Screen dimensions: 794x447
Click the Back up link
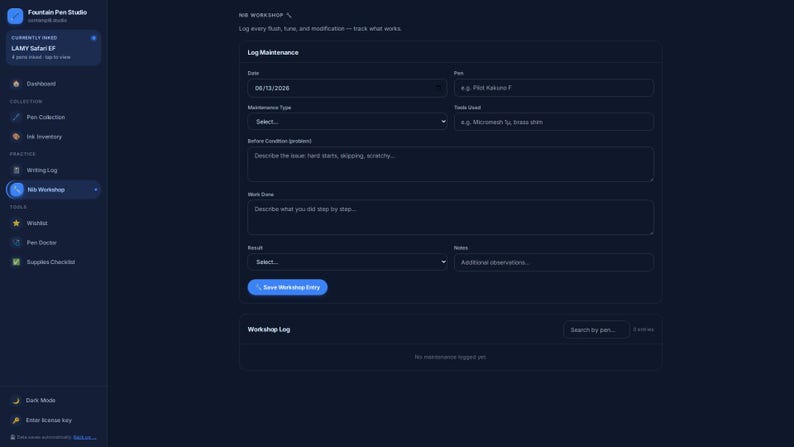85,437
